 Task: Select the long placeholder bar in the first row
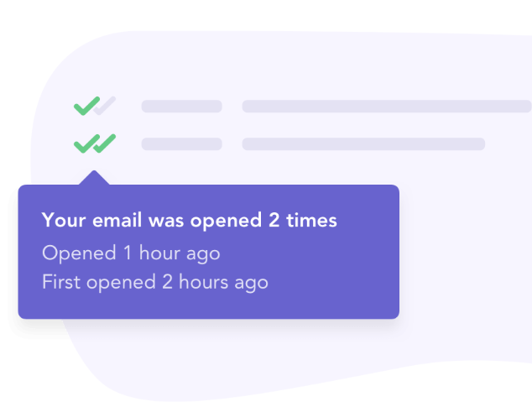[x=386, y=107]
